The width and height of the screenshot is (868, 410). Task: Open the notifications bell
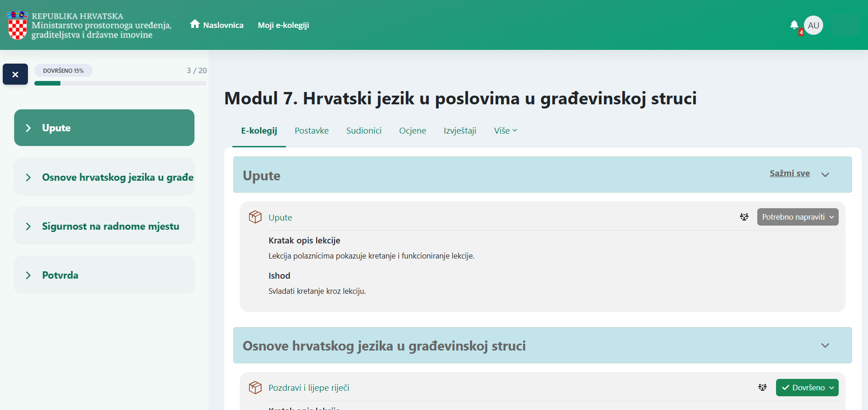794,25
